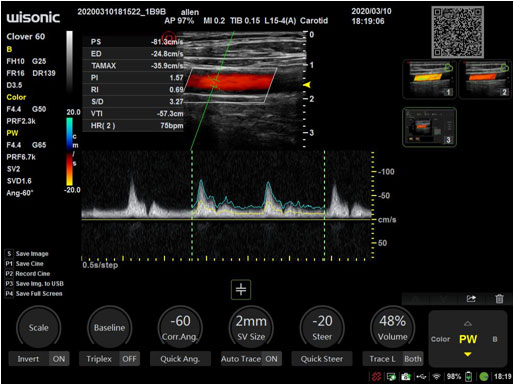Click the export share icon
The image size is (514, 385).
coord(471,299)
